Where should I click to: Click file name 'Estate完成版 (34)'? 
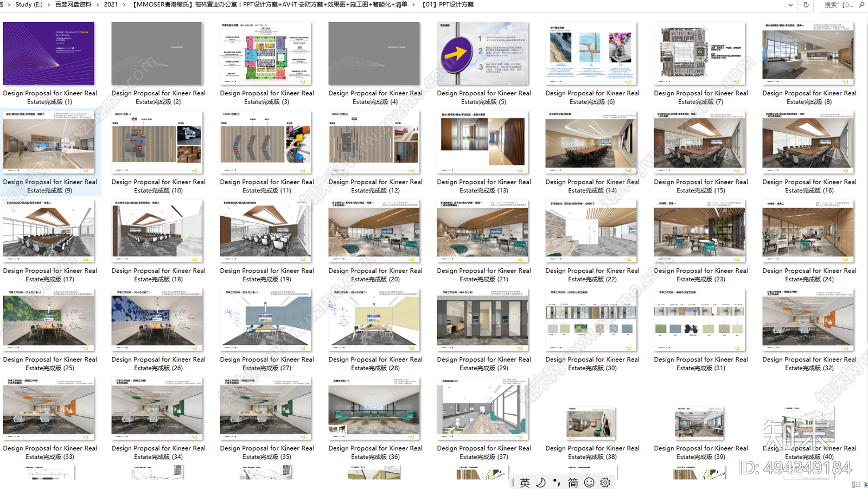pyautogui.click(x=158, y=453)
